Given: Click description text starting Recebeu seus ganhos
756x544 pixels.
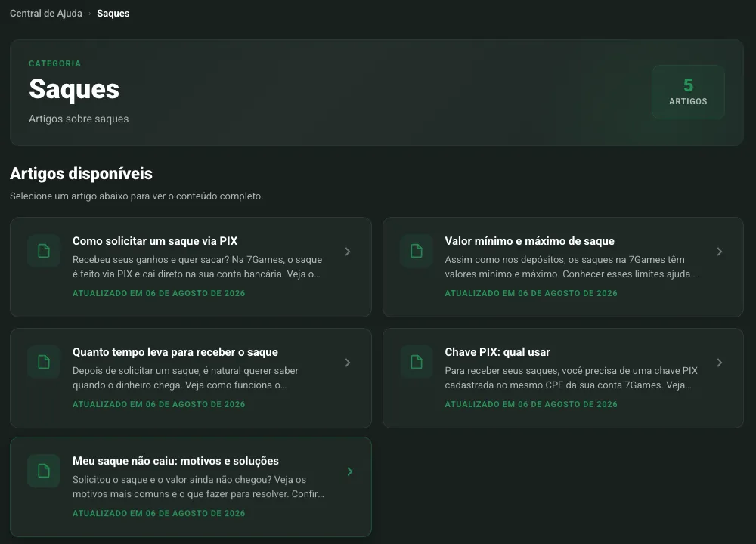Looking at the screenshot, I should [197, 267].
